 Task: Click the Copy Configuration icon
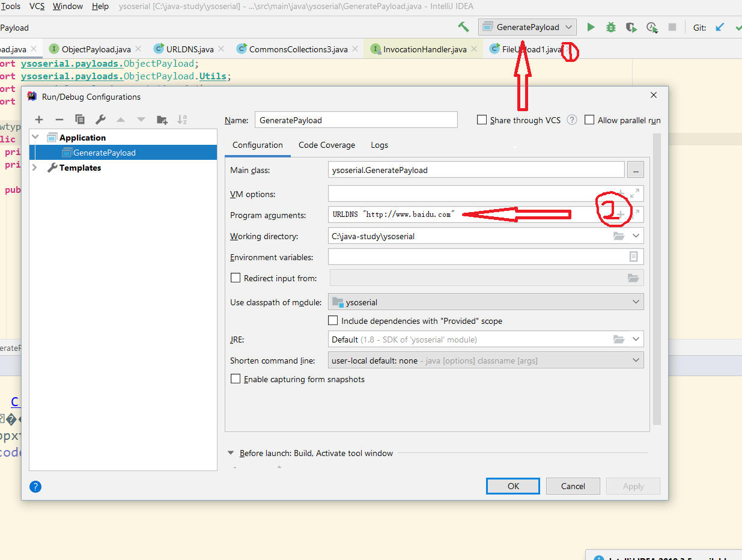coord(80,120)
